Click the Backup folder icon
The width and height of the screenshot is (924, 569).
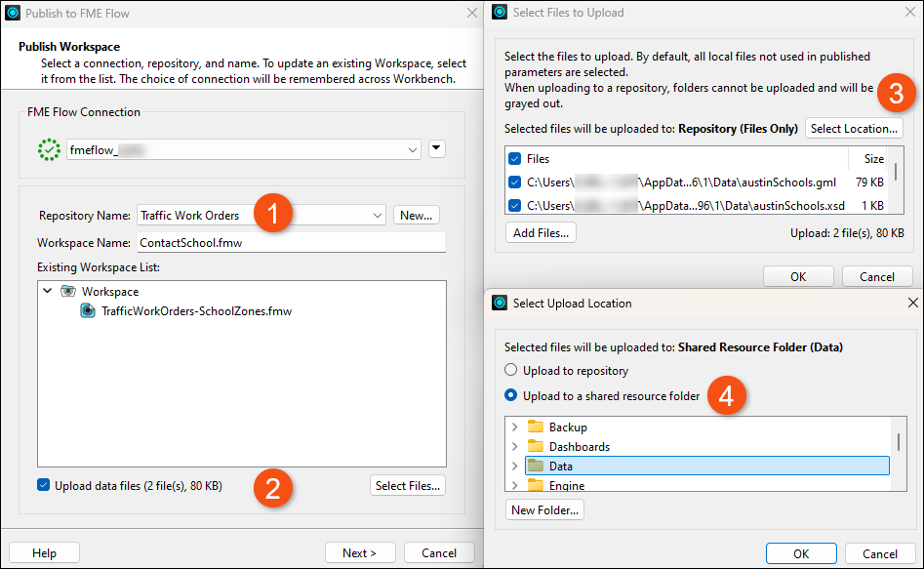[536, 427]
